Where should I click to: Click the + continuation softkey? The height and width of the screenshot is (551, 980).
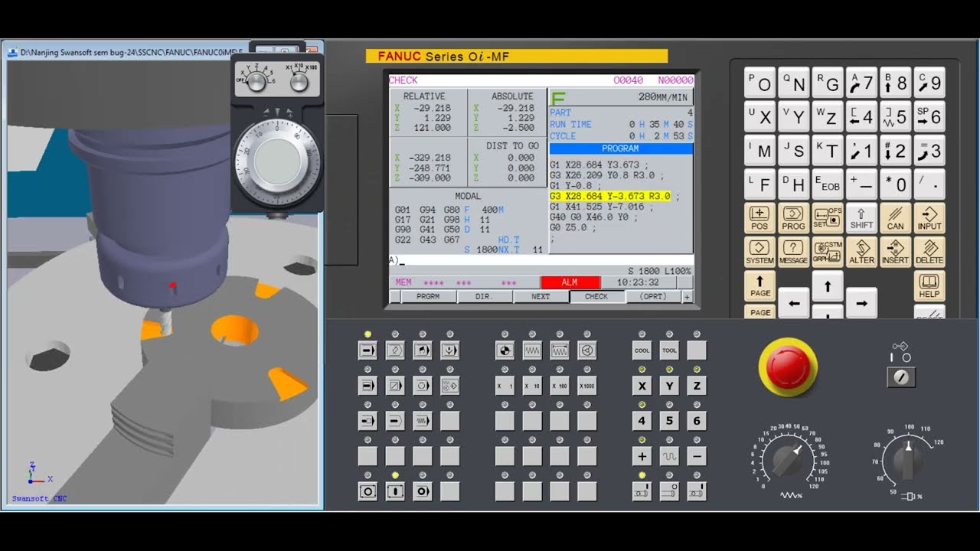point(687,297)
